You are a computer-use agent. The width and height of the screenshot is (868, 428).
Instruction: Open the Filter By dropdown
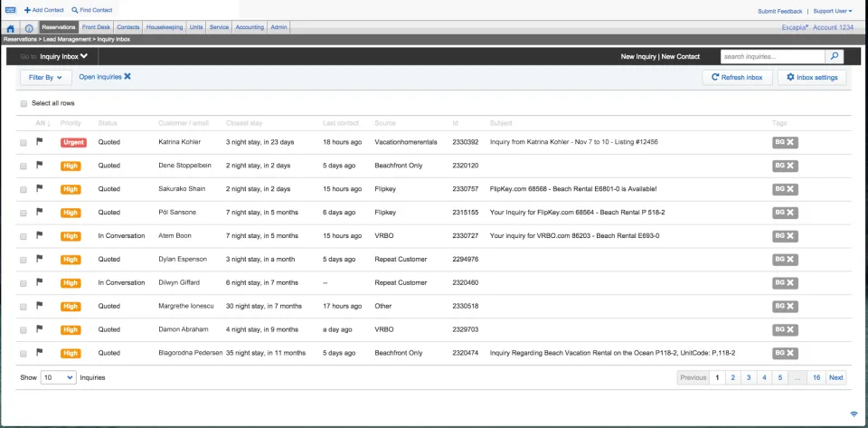click(x=46, y=78)
